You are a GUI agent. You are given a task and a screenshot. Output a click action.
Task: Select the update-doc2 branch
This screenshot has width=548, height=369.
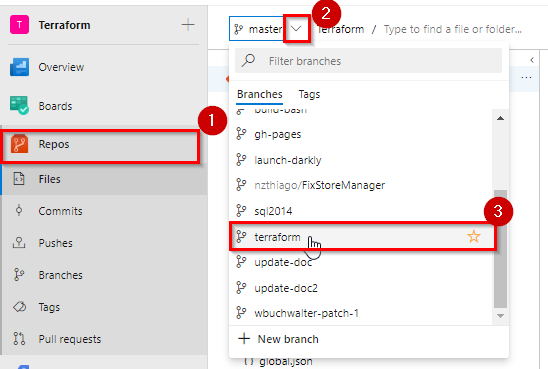[x=362, y=288]
